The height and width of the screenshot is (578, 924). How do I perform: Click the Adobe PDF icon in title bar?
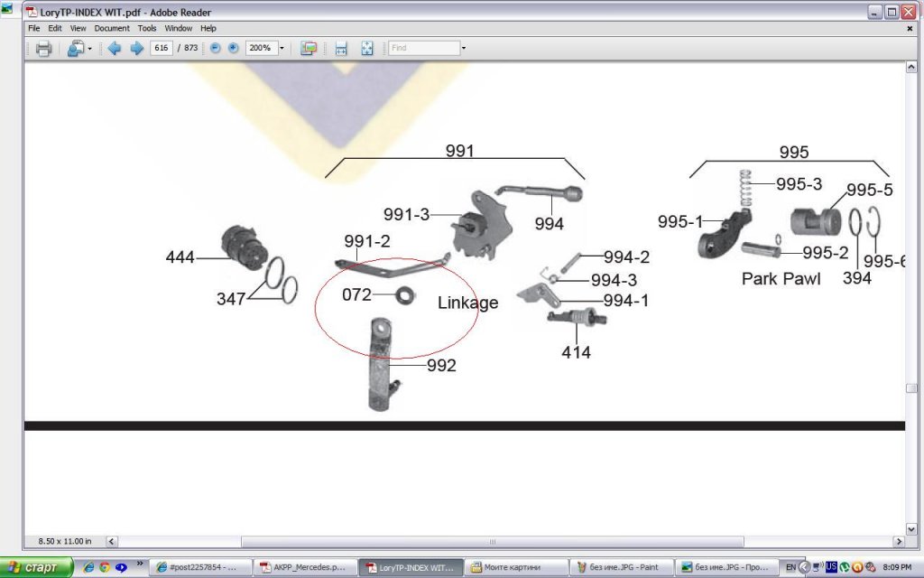tap(32, 12)
